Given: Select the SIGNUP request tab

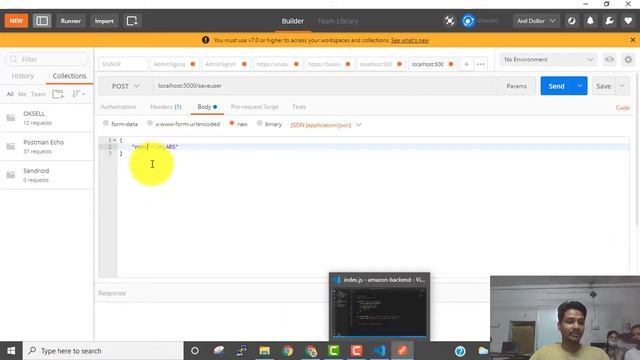Looking at the screenshot, I should tap(122, 64).
